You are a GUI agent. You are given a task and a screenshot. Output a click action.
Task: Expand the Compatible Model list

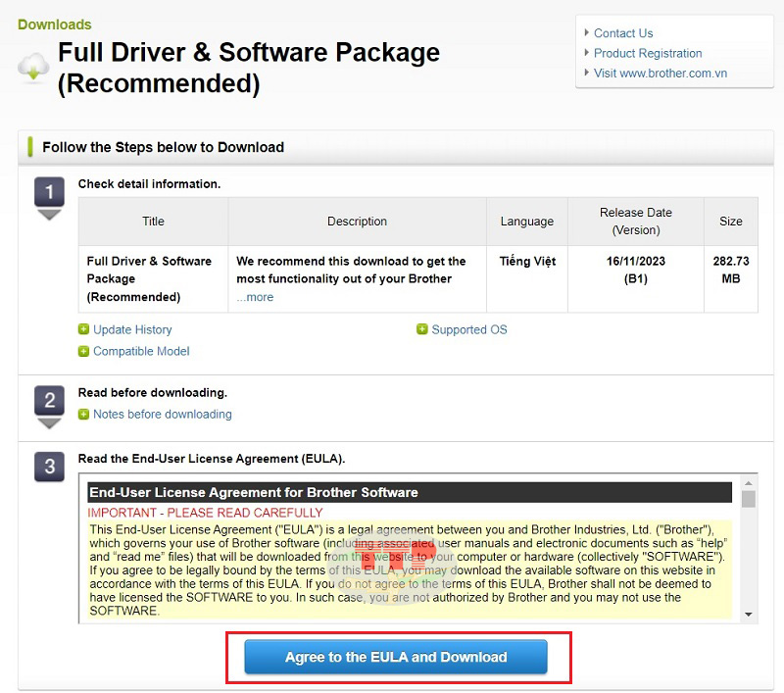click(x=141, y=352)
